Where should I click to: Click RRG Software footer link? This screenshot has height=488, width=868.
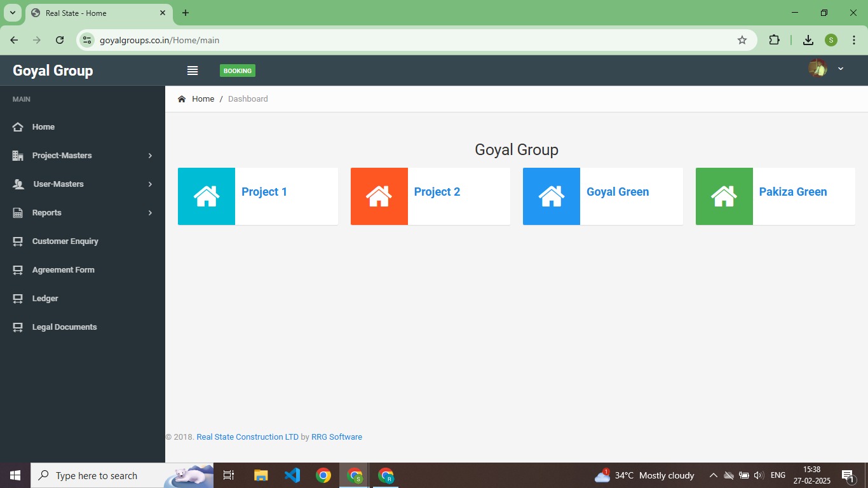click(x=337, y=437)
